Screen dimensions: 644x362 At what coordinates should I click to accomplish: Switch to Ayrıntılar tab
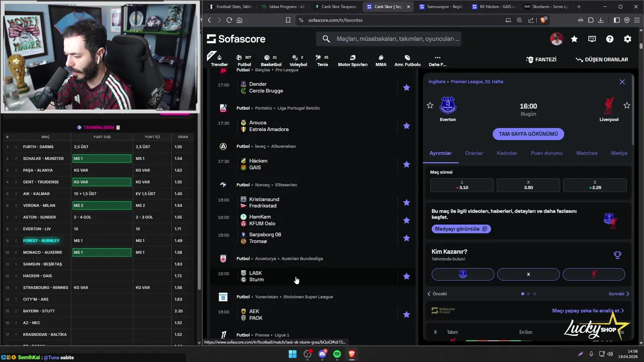(440, 153)
